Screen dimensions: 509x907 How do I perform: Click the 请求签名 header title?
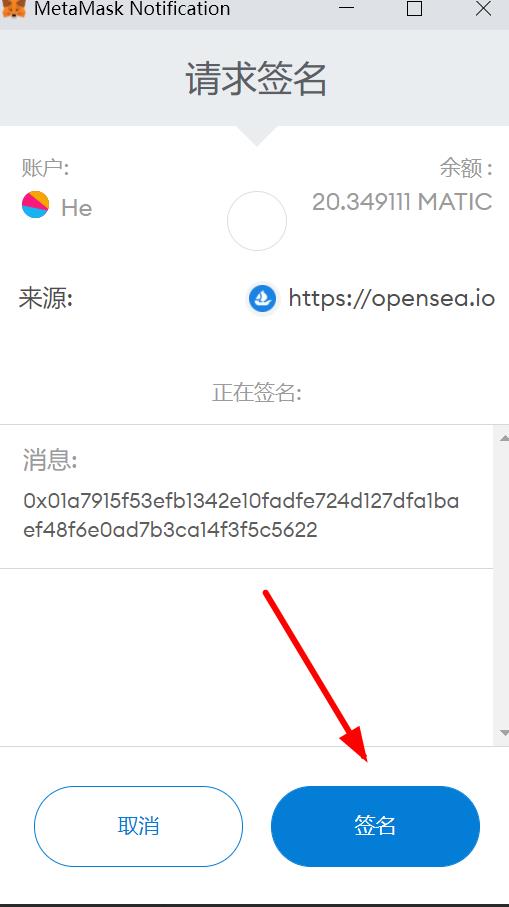tap(256, 79)
